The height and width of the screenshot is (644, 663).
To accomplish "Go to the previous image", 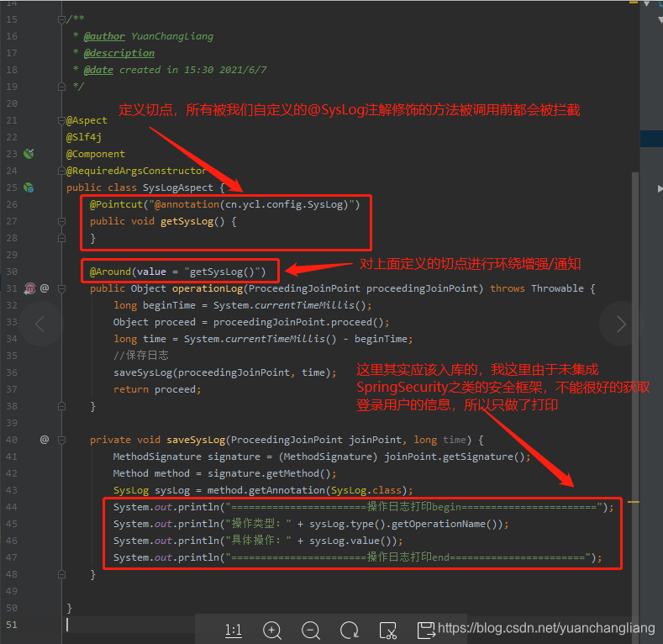I will click(x=39, y=325).
